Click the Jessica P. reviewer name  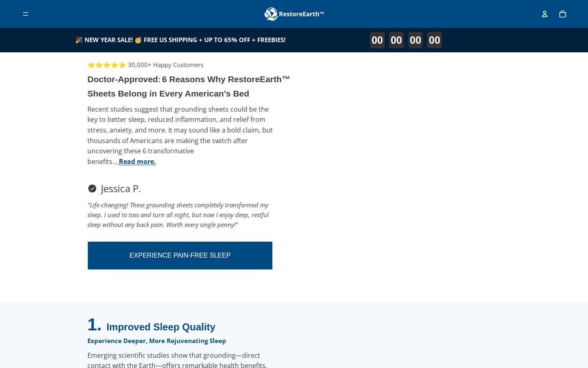pyautogui.click(x=121, y=188)
